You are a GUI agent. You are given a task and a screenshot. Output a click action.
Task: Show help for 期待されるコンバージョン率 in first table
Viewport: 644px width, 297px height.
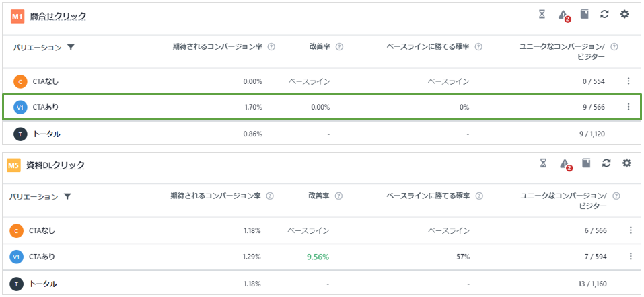click(x=271, y=47)
